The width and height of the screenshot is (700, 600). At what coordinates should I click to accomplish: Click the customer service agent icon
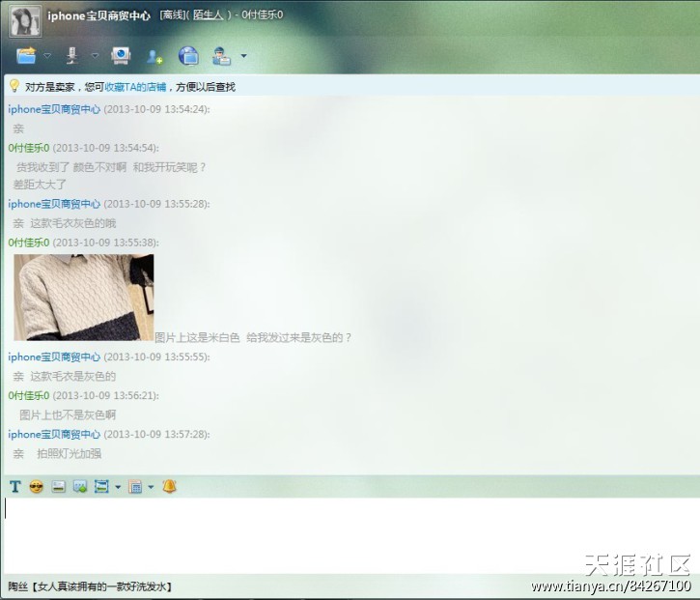pyautogui.click(x=222, y=56)
